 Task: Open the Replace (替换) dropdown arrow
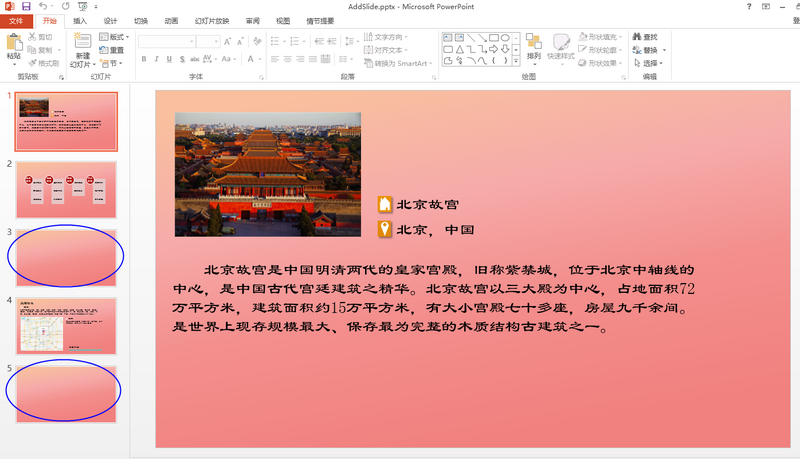pos(664,50)
